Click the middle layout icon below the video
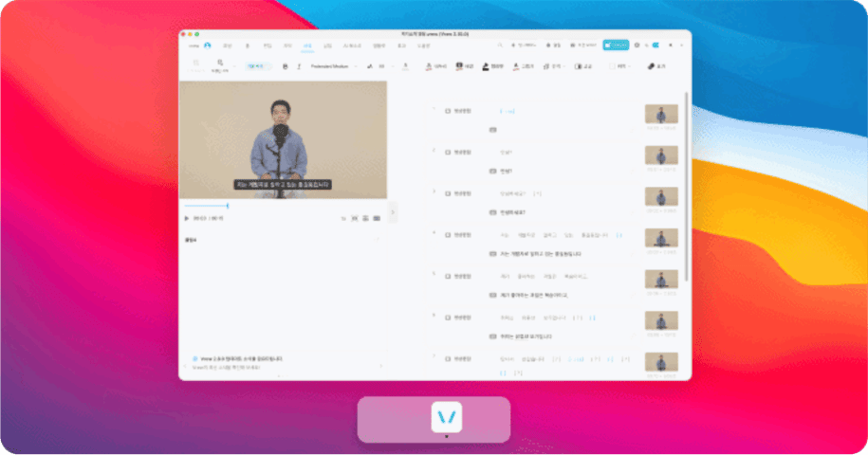The height and width of the screenshot is (455, 868). point(365,219)
